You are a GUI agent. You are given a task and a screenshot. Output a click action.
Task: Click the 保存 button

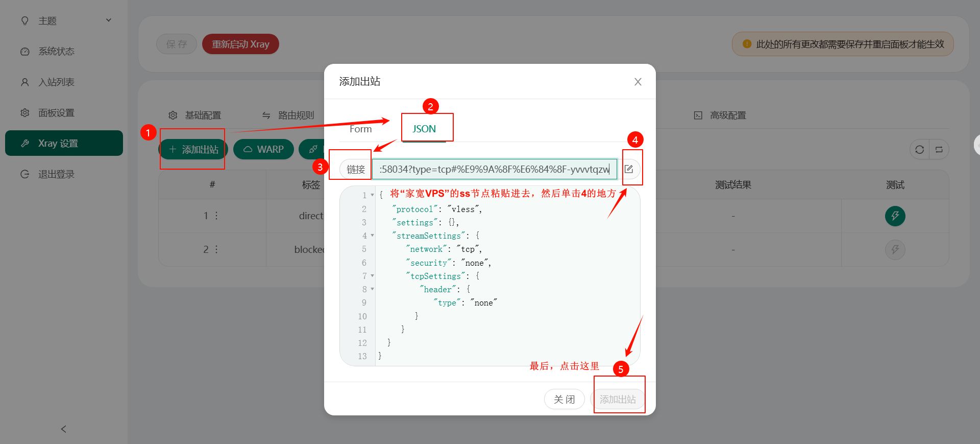click(x=177, y=44)
